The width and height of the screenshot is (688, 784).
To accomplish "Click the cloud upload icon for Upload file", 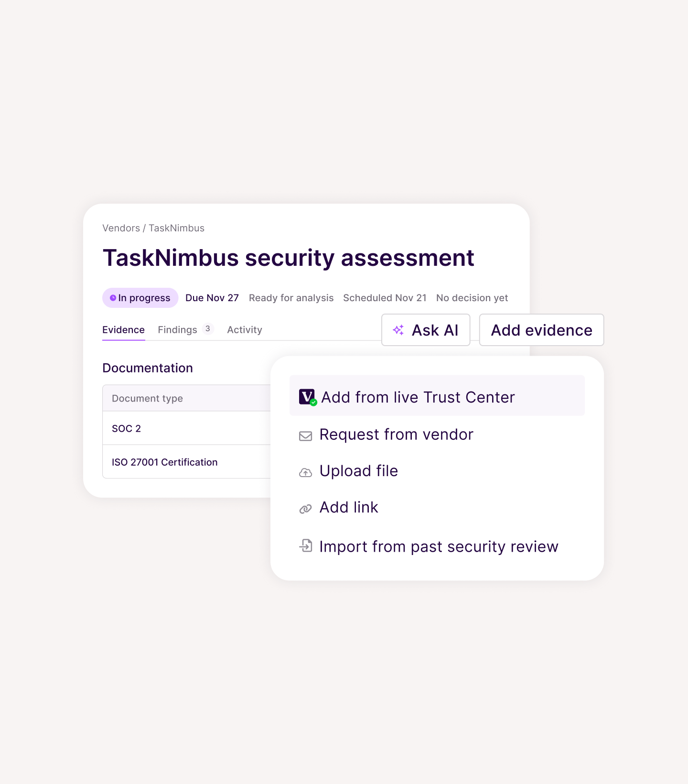I will [x=305, y=472].
